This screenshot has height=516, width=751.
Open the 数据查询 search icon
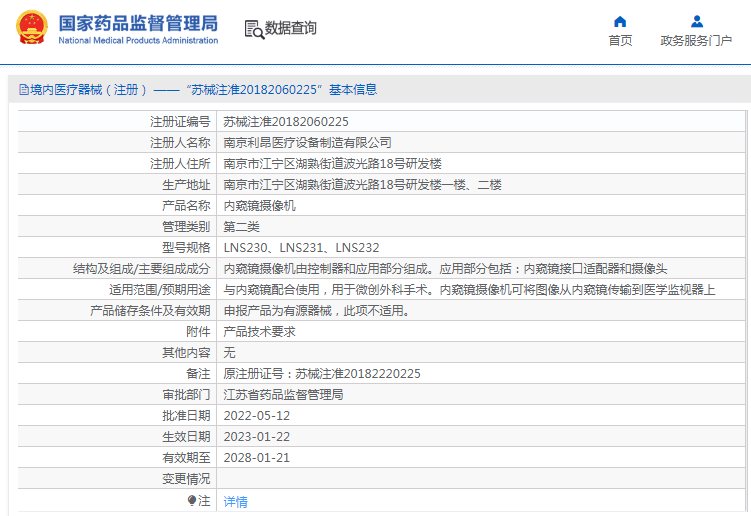click(254, 29)
